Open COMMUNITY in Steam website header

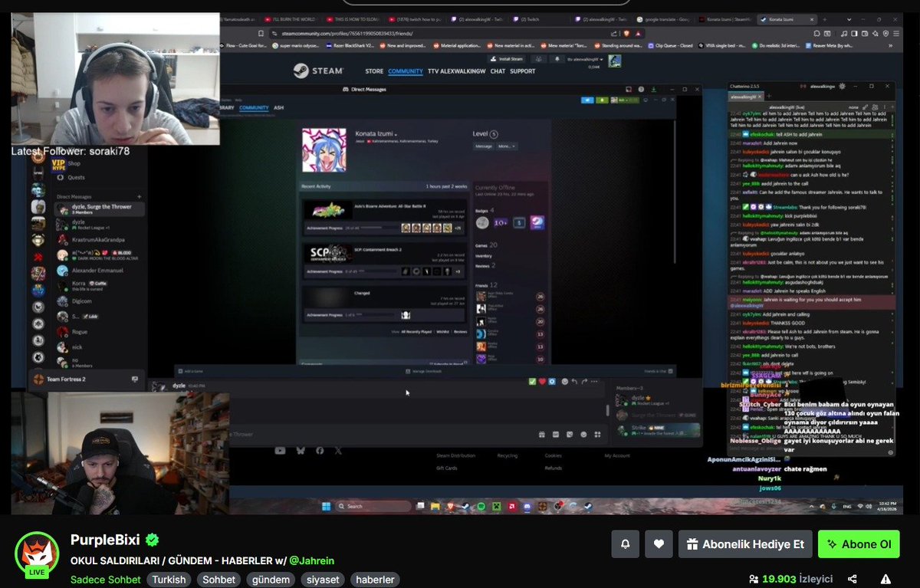tap(406, 71)
